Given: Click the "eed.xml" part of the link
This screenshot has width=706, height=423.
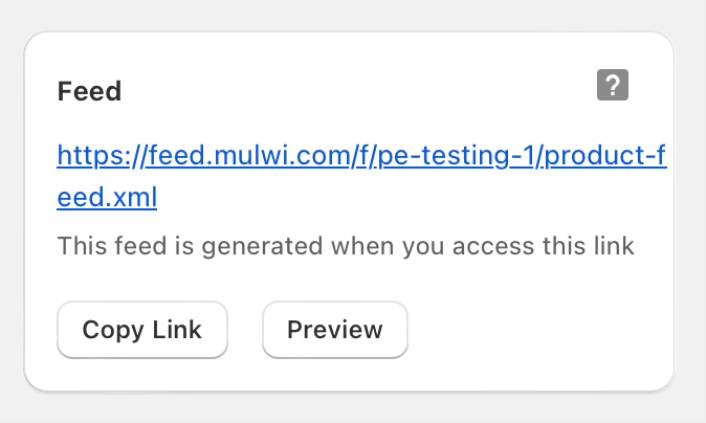Looking at the screenshot, I should pos(107,198).
